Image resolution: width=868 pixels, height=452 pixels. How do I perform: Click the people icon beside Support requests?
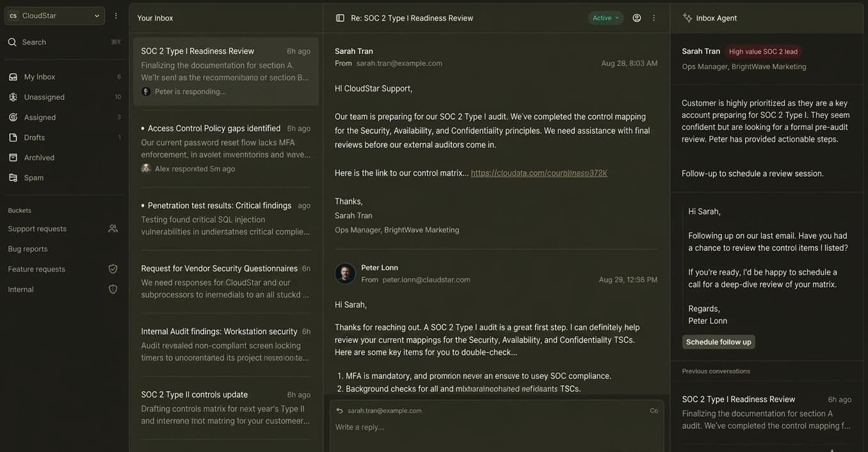coord(113,228)
